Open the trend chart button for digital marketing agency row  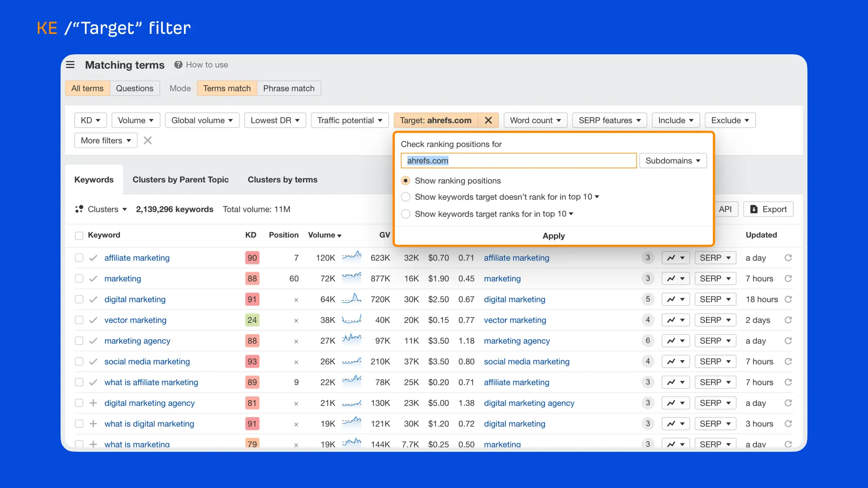point(676,403)
